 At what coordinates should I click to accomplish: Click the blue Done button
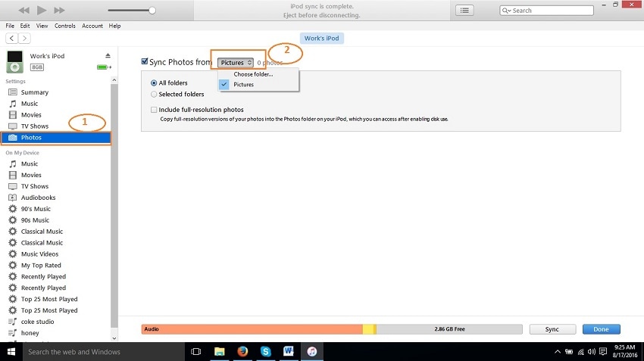tap(601, 329)
